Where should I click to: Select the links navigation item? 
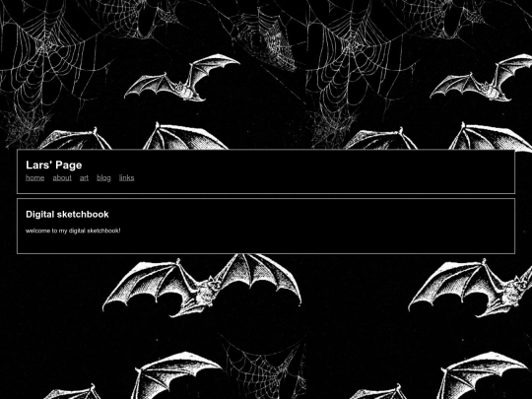pos(126,177)
